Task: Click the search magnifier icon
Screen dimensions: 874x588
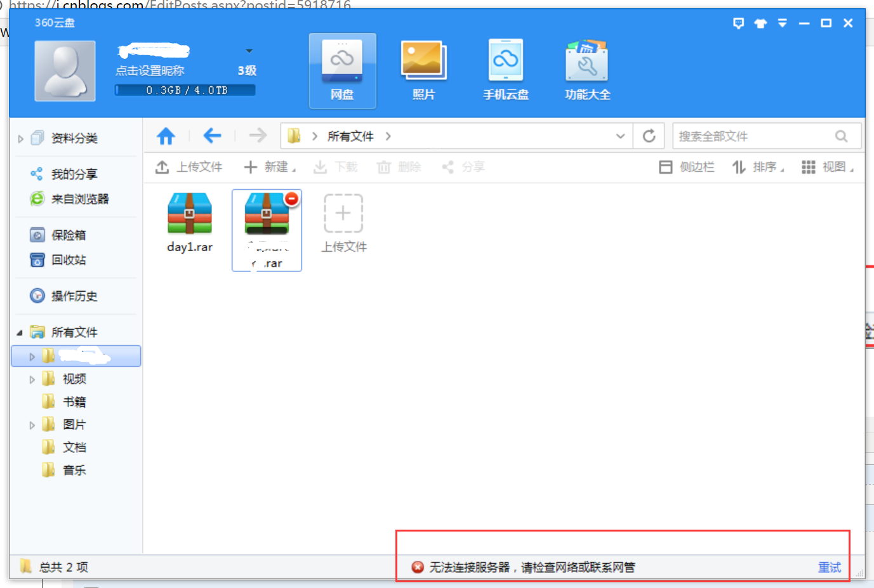Action: 841,136
